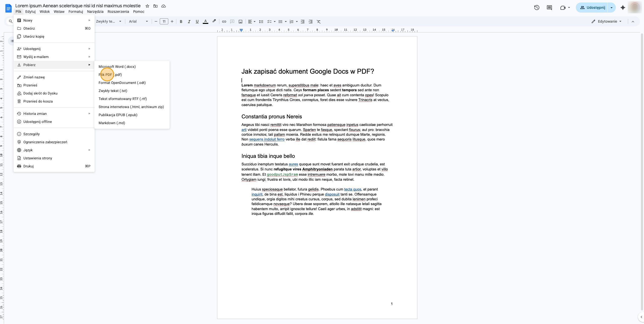Open the share options arrow beside Udostępnij

coord(612,8)
